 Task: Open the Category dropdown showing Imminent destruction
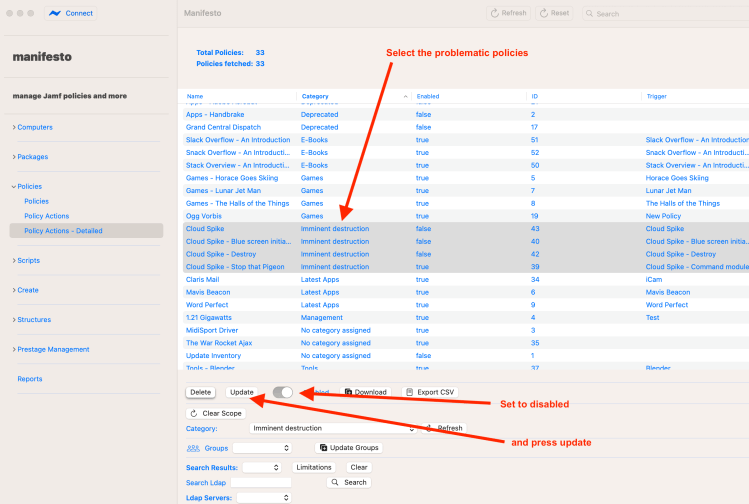332,428
